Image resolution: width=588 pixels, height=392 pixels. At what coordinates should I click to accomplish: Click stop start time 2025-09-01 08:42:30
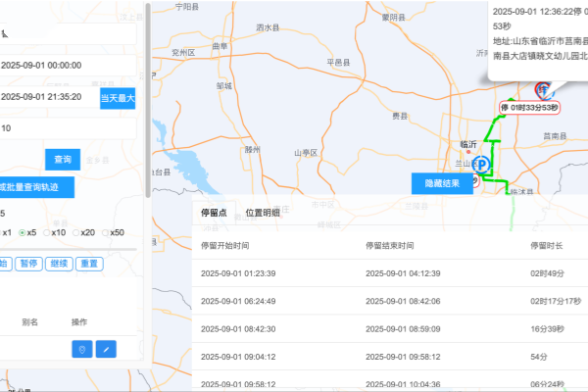(238, 329)
